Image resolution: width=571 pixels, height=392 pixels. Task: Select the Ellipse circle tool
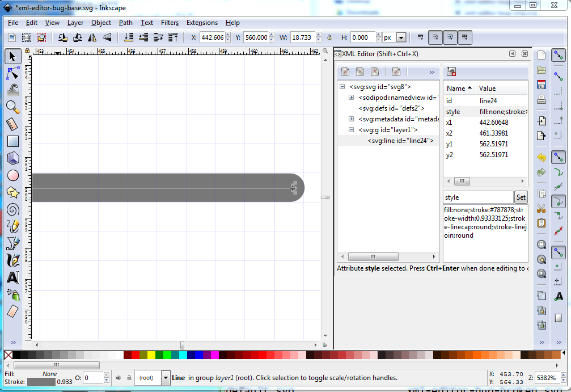click(12, 176)
